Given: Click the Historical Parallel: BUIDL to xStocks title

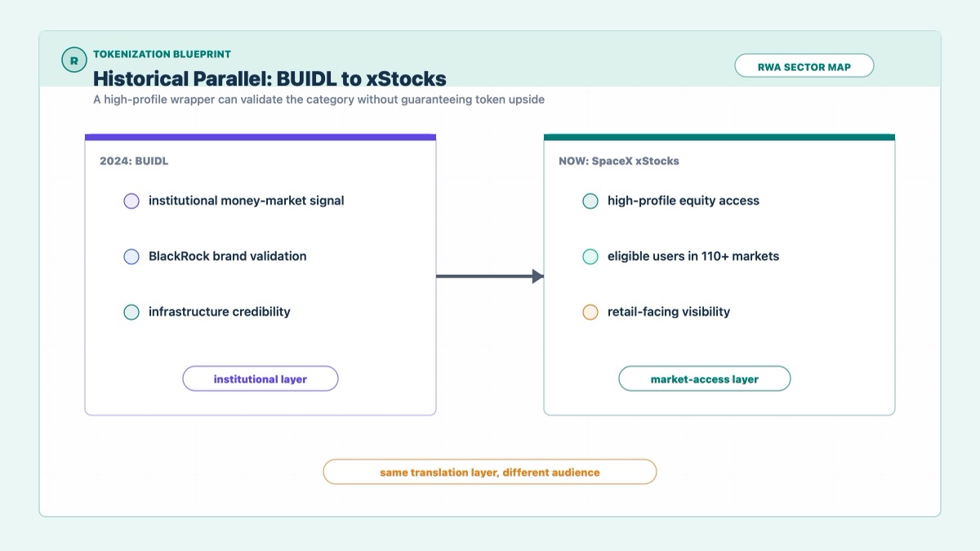Looking at the screenshot, I should coord(269,78).
